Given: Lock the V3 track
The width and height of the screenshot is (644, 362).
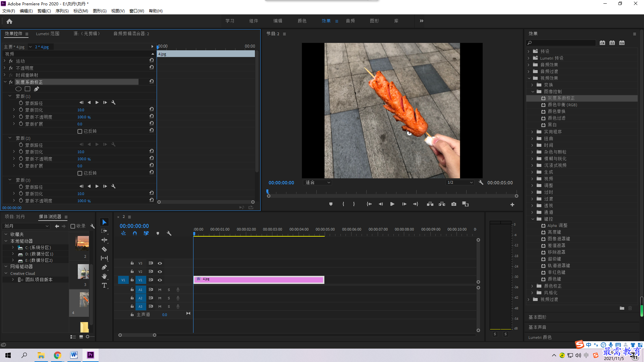Looking at the screenshot, I should tap(132, 263).
